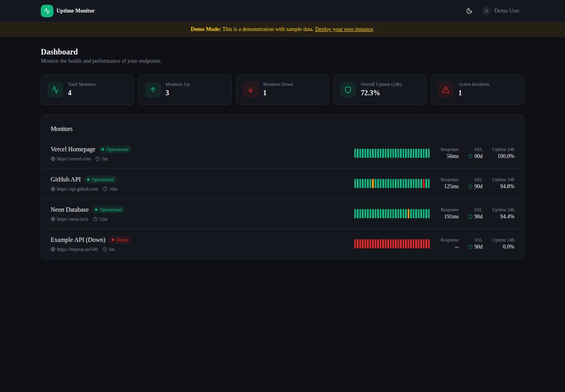Viewport: 565px width, 392px height.
Task: Click the 94.8% uptime value
Action: click(507, 187)
